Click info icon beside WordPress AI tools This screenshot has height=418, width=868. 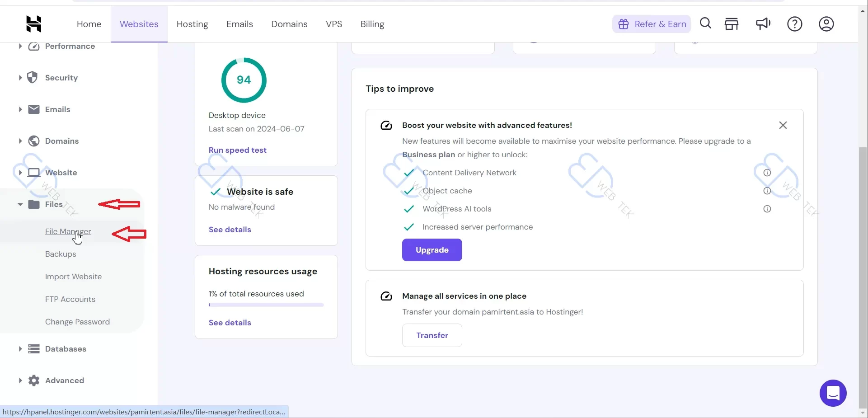(x=767, y=209)
